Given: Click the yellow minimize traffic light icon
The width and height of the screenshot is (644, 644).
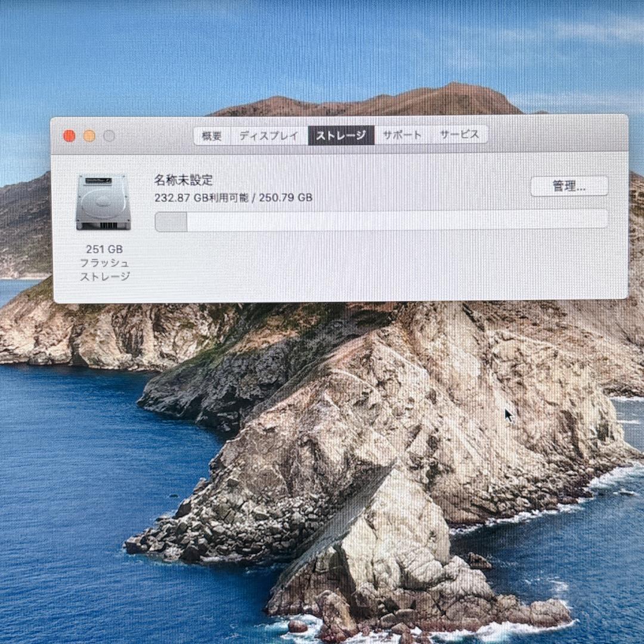Looking at the screenshot, I should [x=89, y=135].
